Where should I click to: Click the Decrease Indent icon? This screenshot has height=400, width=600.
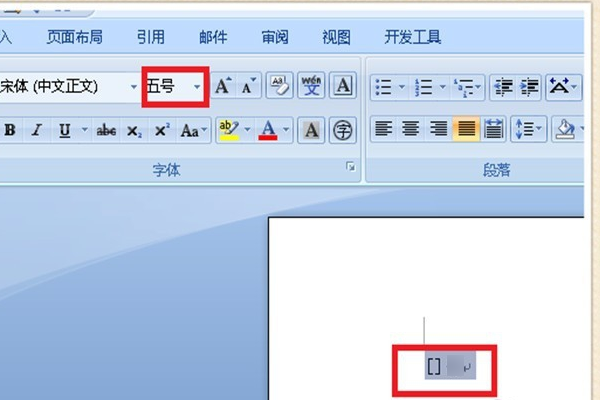click(x=504, y=87)
